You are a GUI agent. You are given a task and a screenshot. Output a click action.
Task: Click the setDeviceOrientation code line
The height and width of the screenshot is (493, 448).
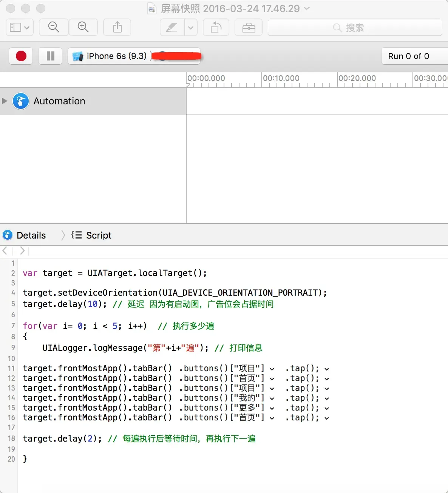[175, 293]
